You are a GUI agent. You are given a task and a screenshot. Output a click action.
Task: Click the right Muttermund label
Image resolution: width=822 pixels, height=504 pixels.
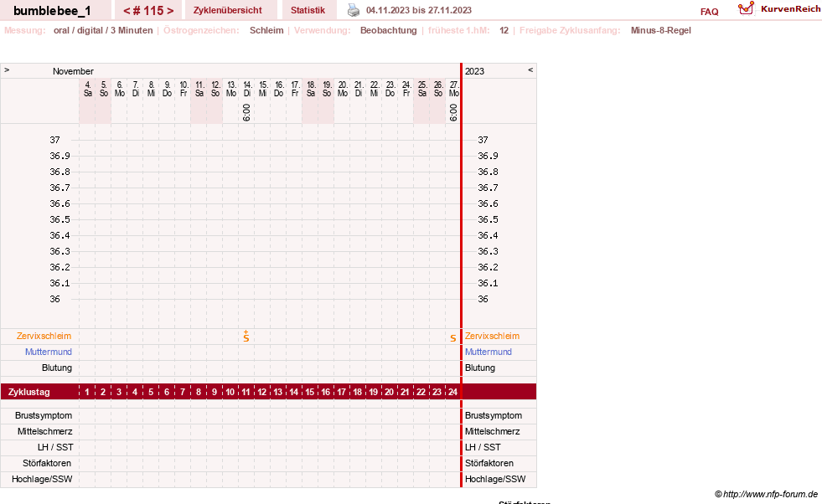[488, 352]
